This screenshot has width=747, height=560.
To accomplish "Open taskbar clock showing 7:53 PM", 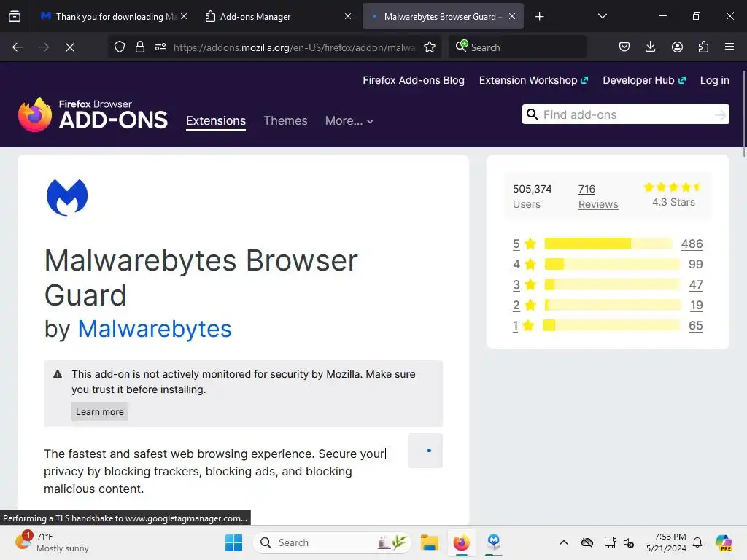I will pyautogui.click(x=666, y=542).
